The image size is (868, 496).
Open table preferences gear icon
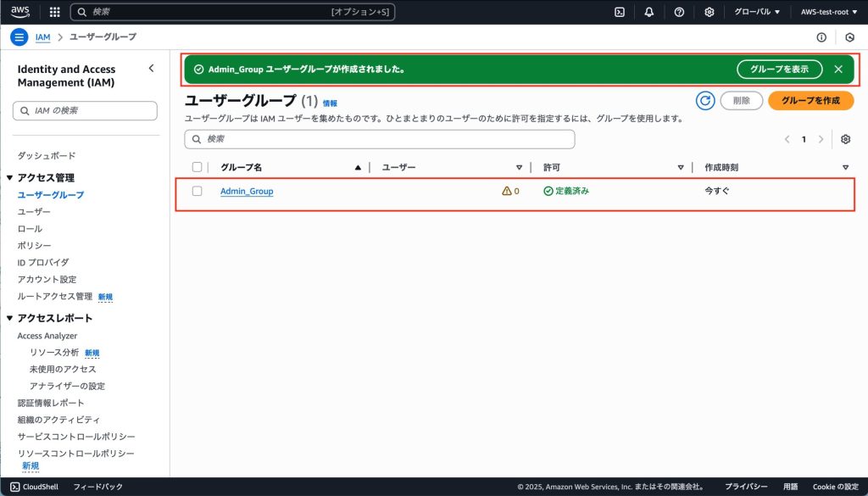click(x=845, y=139)
